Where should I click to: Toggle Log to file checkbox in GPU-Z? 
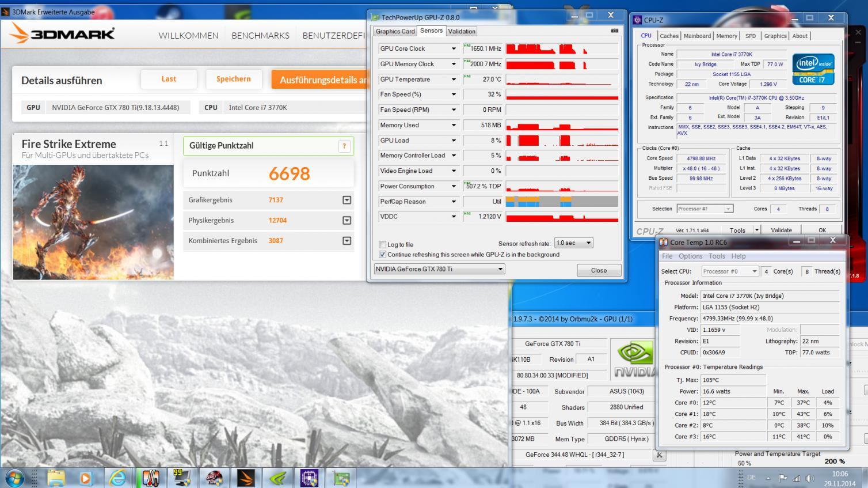tap(383, 244)
